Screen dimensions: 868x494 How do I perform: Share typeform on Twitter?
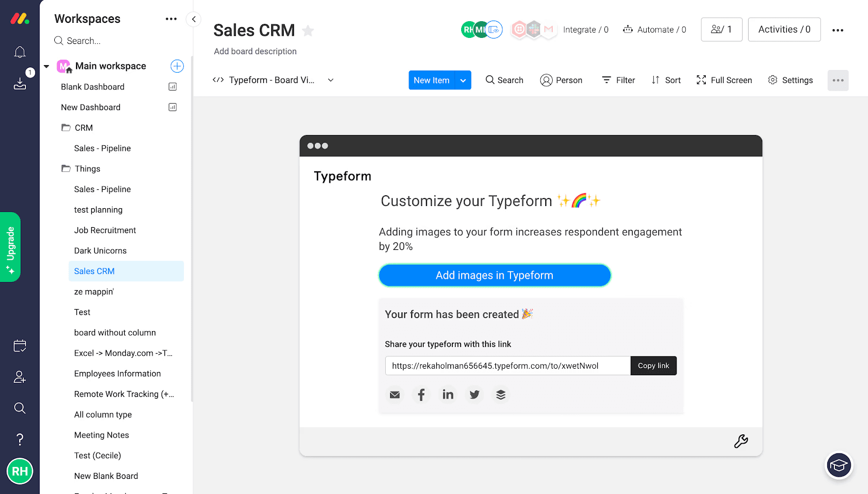click(474, 395)
